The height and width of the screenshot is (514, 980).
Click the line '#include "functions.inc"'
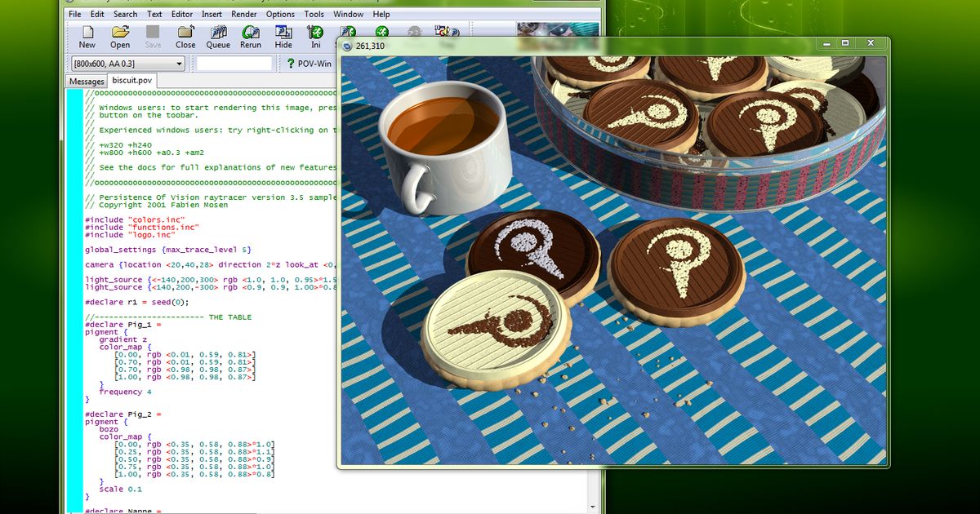pyautogui.click(x=142, y=228)
